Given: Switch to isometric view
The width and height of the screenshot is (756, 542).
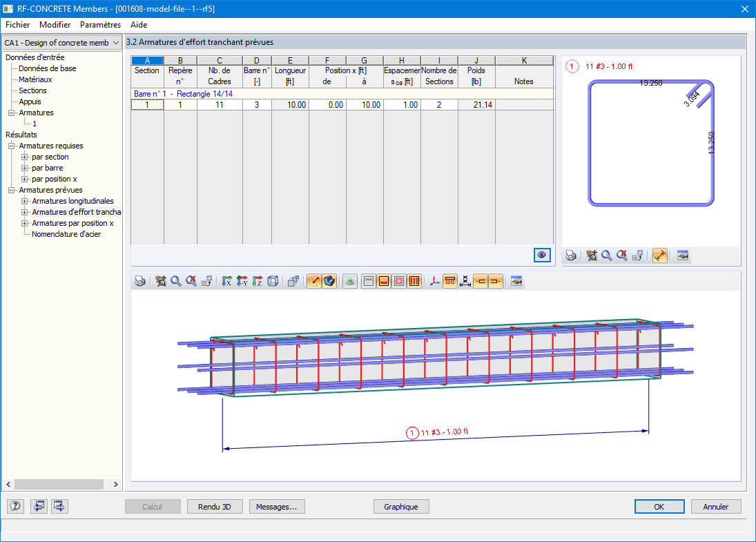Looking at the screenshot, I should tap(273, 281).
